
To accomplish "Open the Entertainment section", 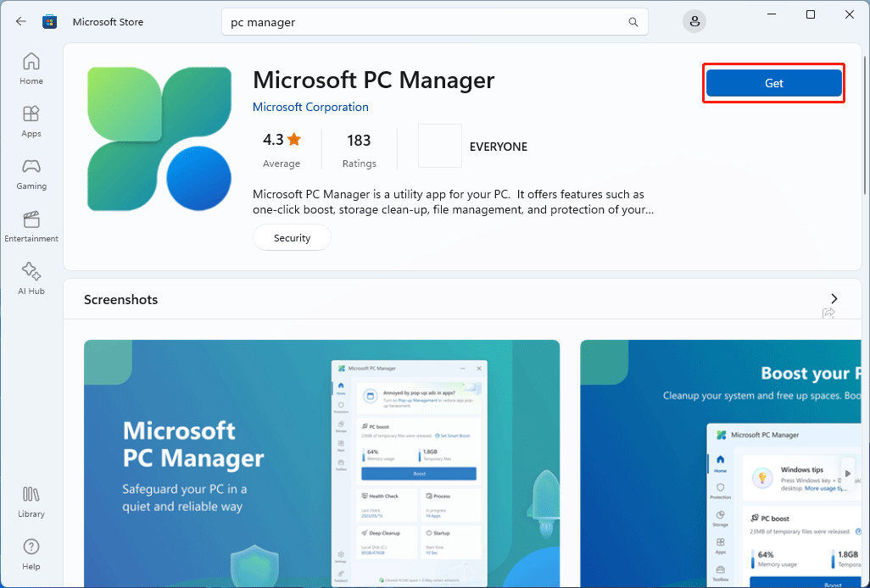I will click(31, 225).
